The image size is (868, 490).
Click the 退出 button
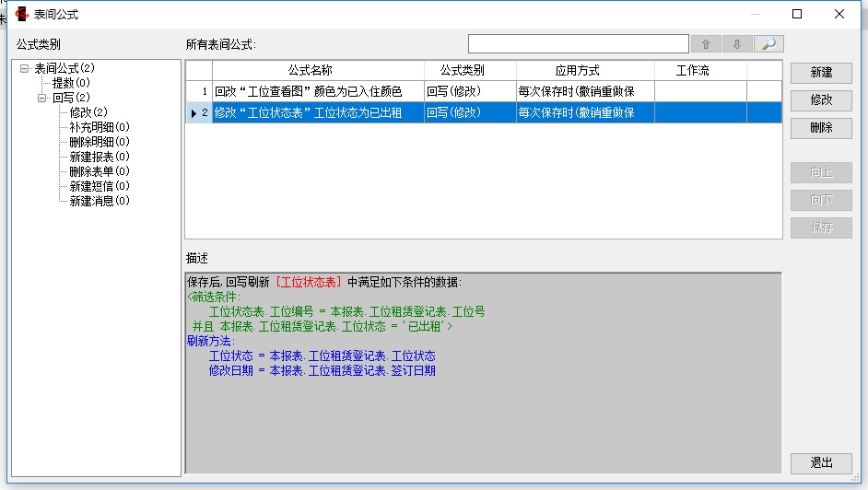821,462
